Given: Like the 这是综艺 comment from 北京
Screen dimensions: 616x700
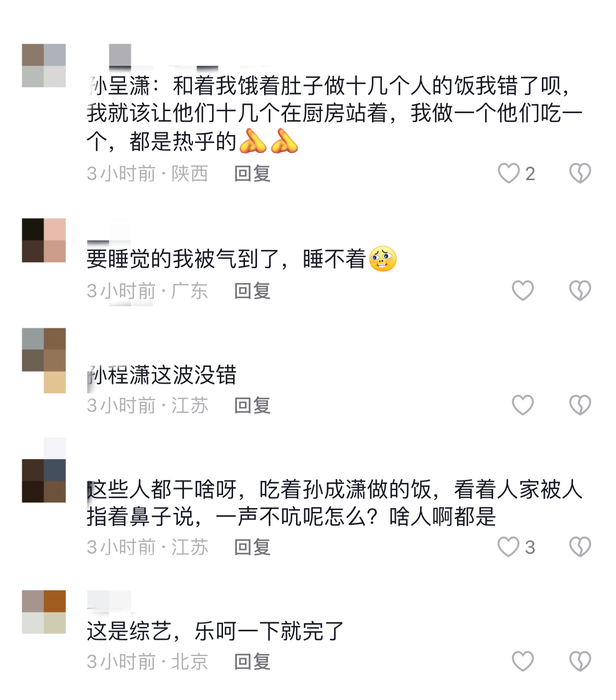Looking at the screenshot, I should click(x=522, y=661).
